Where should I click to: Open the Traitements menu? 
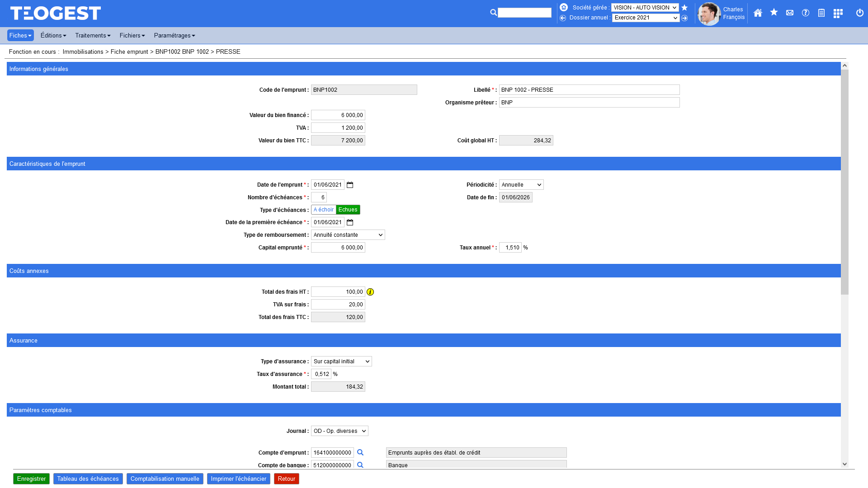click(x=93, y=35)
